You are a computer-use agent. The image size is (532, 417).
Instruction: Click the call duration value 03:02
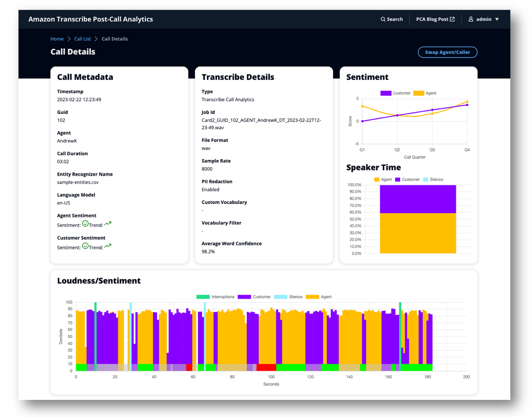tap(63, 162)
